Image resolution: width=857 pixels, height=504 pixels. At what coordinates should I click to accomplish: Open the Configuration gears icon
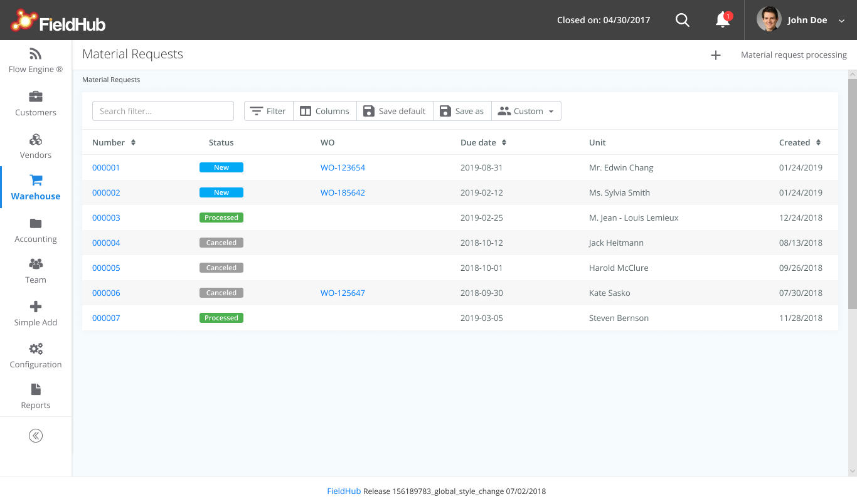click(35, 349)
